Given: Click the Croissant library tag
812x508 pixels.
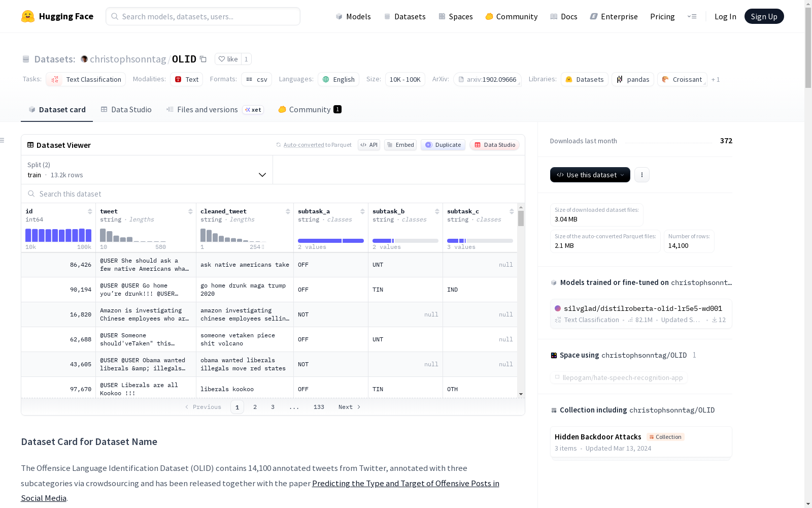Looking at the screenshot, I should (682, 79).
